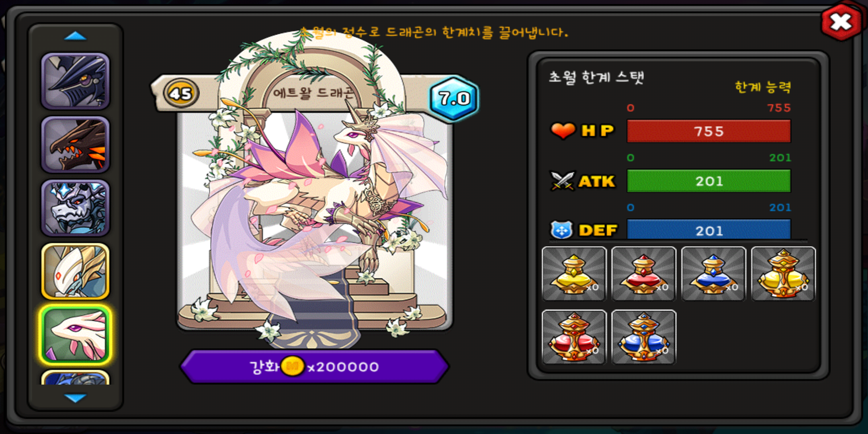This screenshot has height=434, width=868.
Task: Select the large blue essence potion
Action: coord(644,337)
